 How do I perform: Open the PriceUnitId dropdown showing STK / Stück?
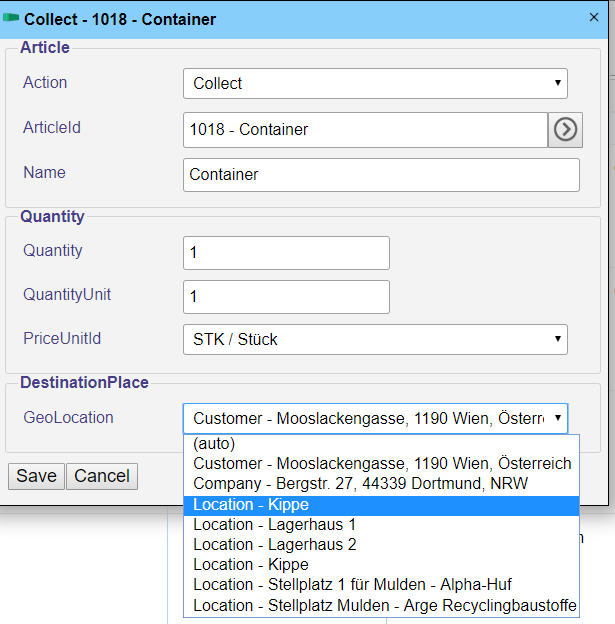click(375, 339)
